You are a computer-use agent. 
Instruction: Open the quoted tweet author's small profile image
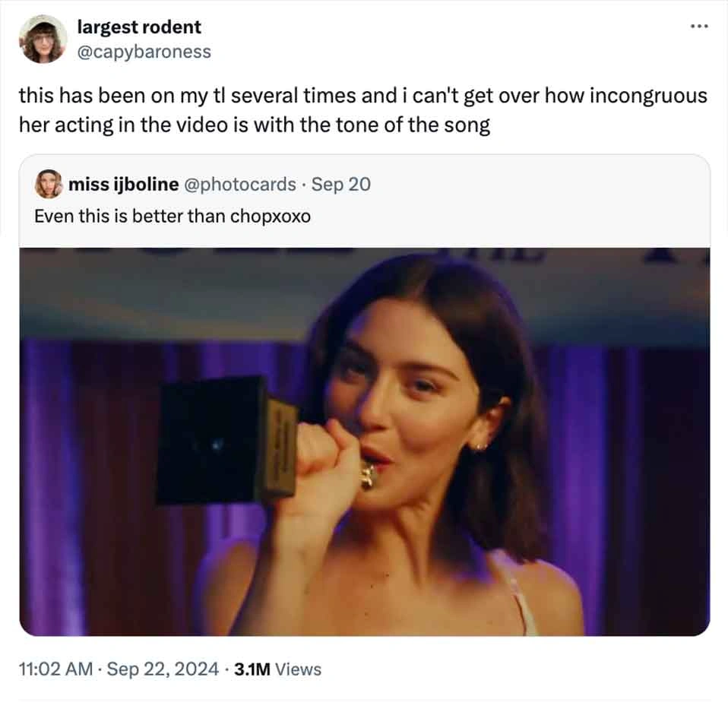pyautogui.click(x=47, y=184)
